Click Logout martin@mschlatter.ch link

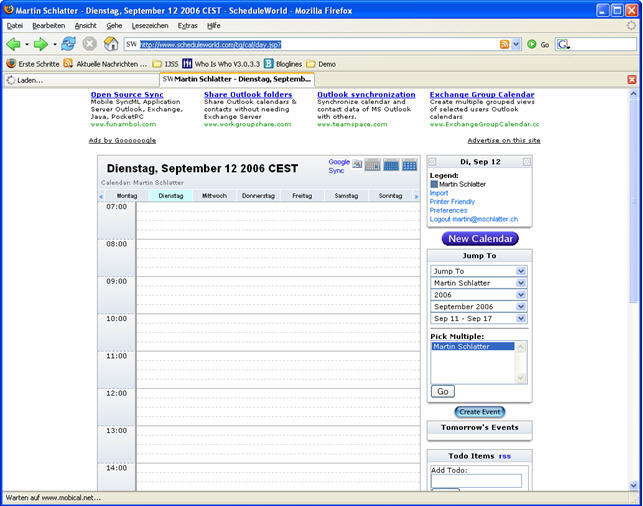pyautogui.click(x=474, y=219)
